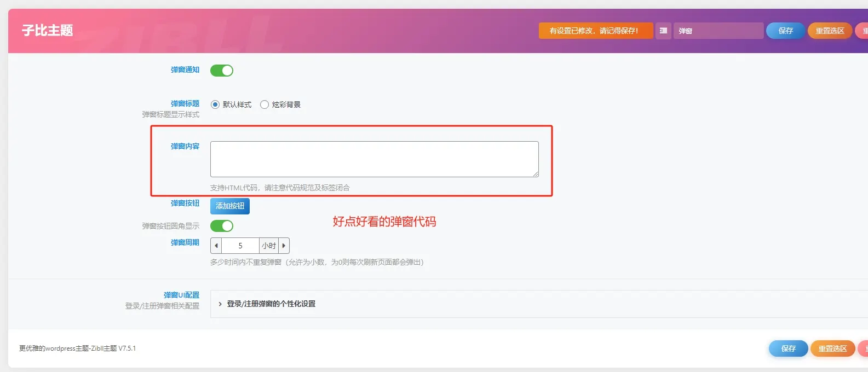Click the 弹窗周期 number field showing 5
Image resolution: width=868 pixels, height=372 pixels.
tap(240, 246)
